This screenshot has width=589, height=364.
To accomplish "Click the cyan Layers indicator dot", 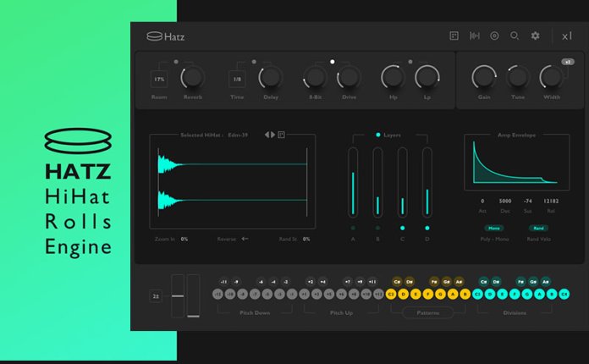I will click(378, 135).
